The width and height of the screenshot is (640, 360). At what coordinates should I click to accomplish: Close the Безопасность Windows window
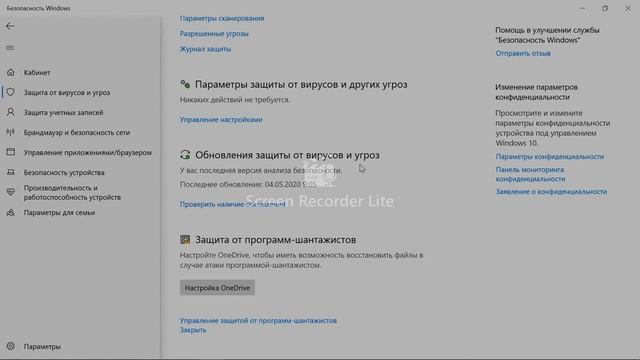628,8
